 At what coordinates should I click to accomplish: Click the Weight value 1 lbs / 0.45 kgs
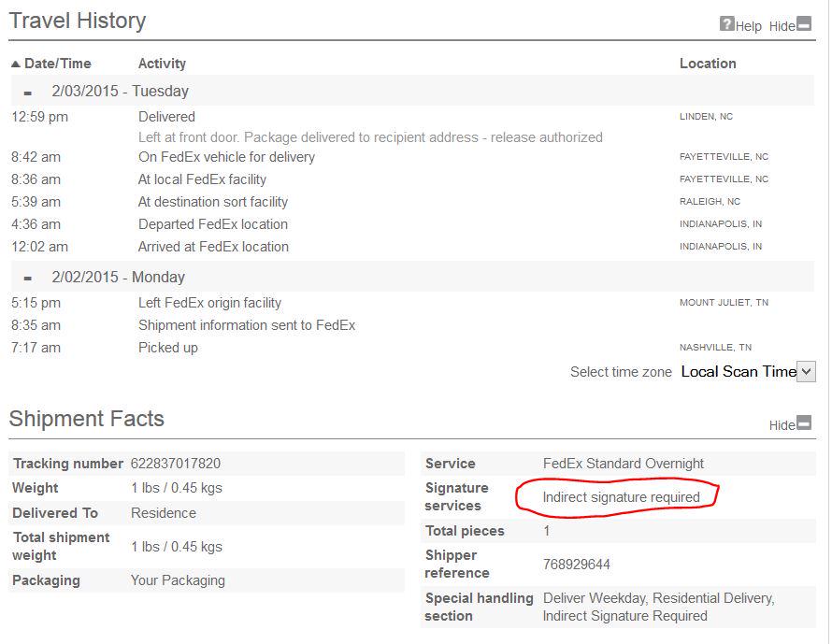[x=177, y=488]
